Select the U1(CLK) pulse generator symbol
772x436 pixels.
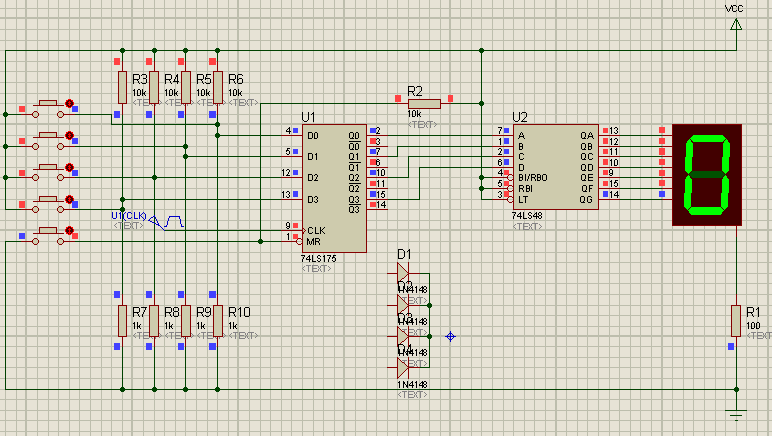coord(166,222)
